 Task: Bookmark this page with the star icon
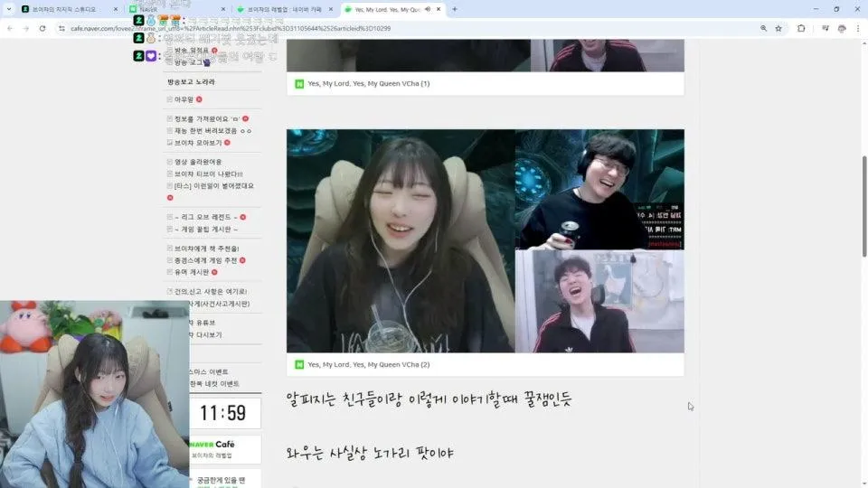point(778,28)
